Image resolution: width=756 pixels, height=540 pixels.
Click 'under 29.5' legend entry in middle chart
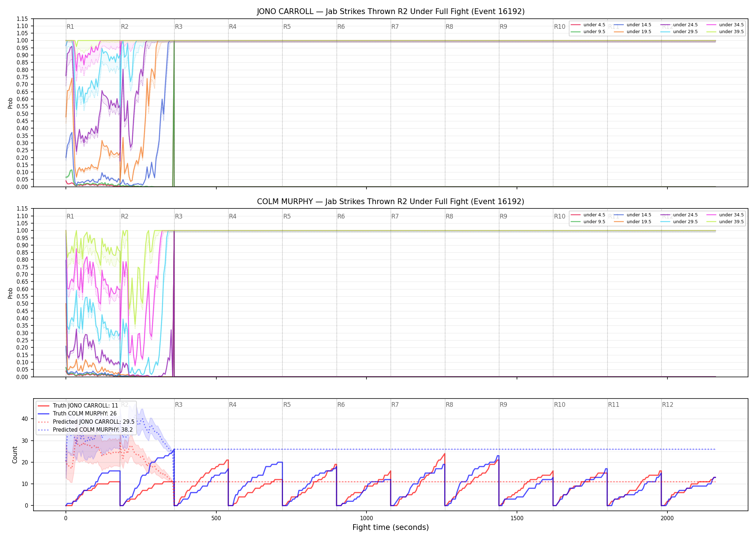point(679,222)
